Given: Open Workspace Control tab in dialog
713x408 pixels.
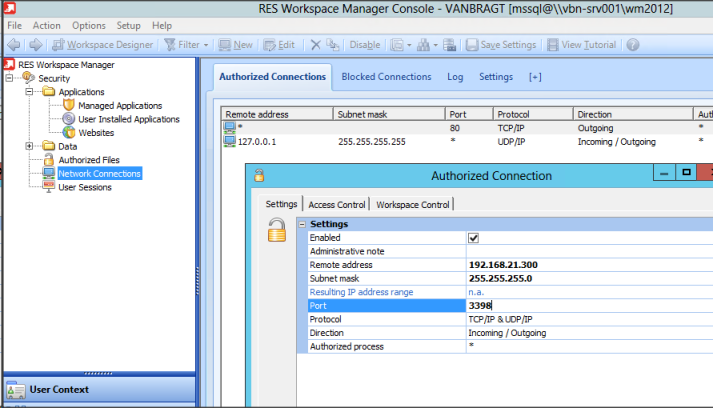Looking at the screenshot, I should [412, 205].
